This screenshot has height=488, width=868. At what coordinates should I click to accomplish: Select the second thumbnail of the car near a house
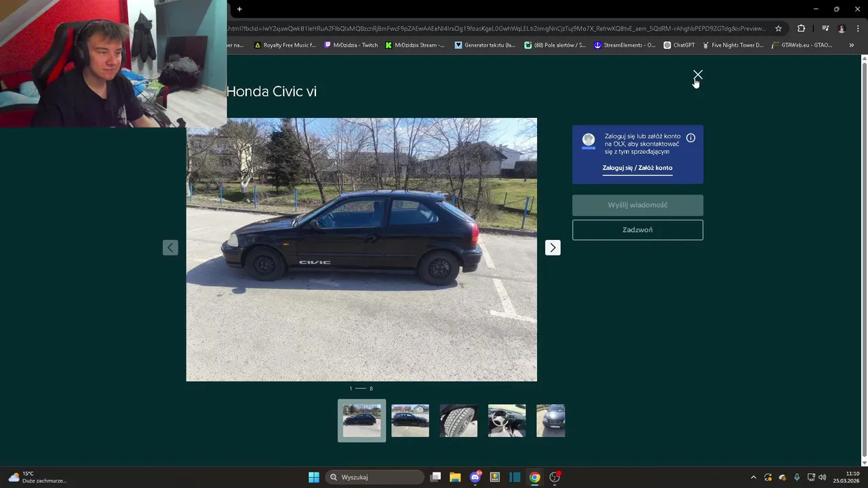click(x=410, y=420)
